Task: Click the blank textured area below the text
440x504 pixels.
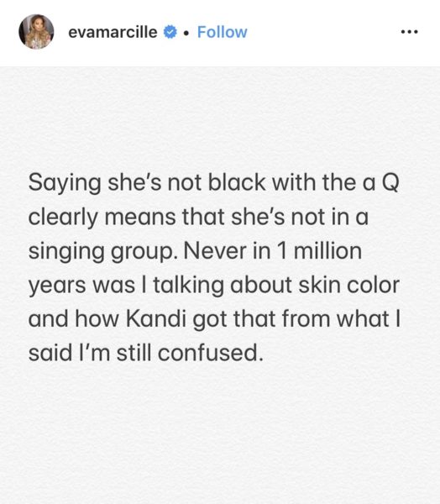Action: pos(220,434)
